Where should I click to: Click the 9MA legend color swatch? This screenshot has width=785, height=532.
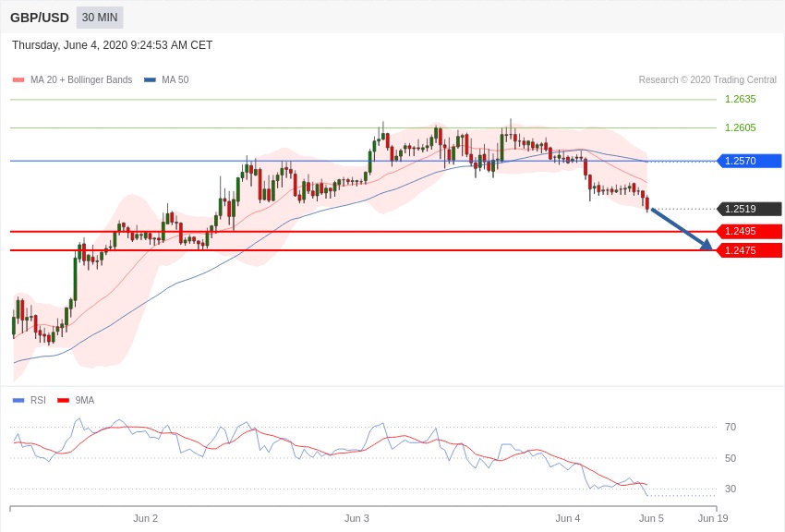click(64, 400)
